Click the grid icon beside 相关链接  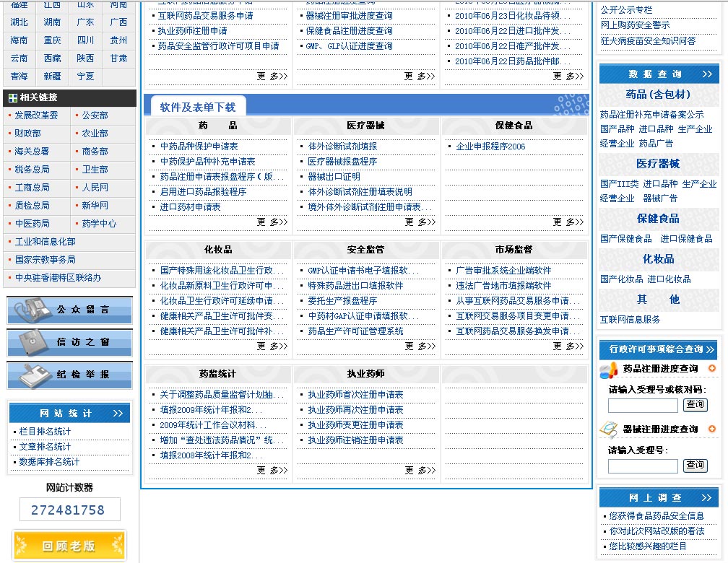(x=12, y=97)
